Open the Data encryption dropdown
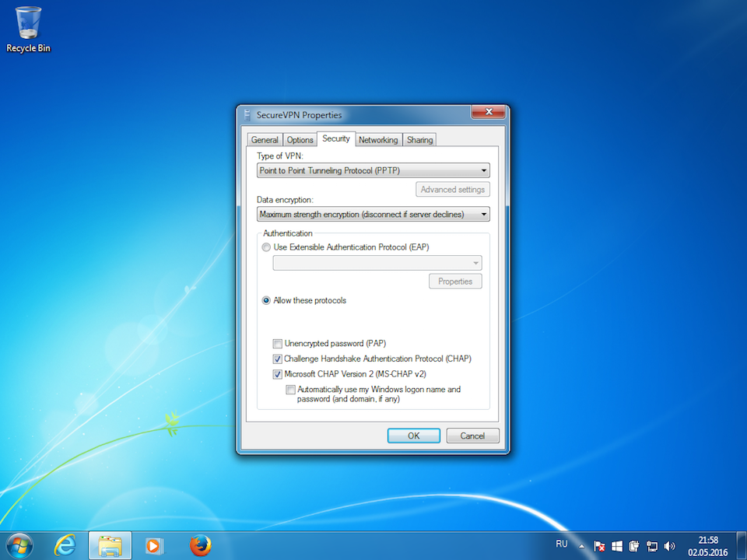 click(373, 215)
